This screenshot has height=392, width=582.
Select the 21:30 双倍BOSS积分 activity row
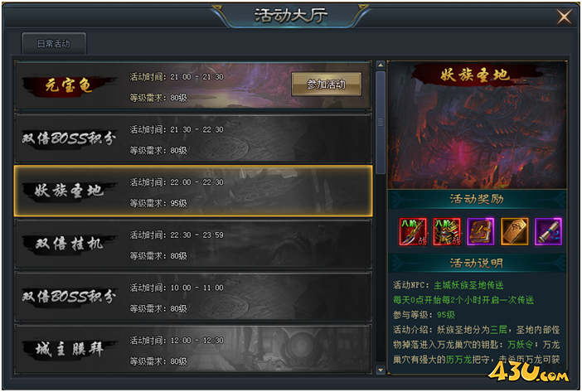[x=193, y=138]
